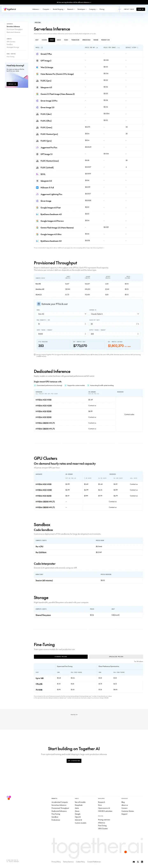This screenshot has height=868, width=148.
Task: Open the X social icon in the footer
Action: click(138, 862)
